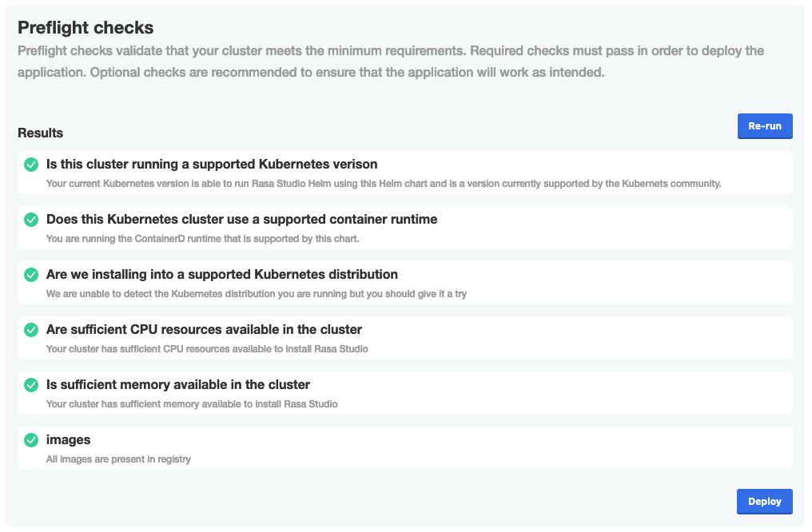The width and height of the screenshot is (812, 532).
Task: Select the 'supported Kubernetes verison' result title
Action: [x=212, y=165]
